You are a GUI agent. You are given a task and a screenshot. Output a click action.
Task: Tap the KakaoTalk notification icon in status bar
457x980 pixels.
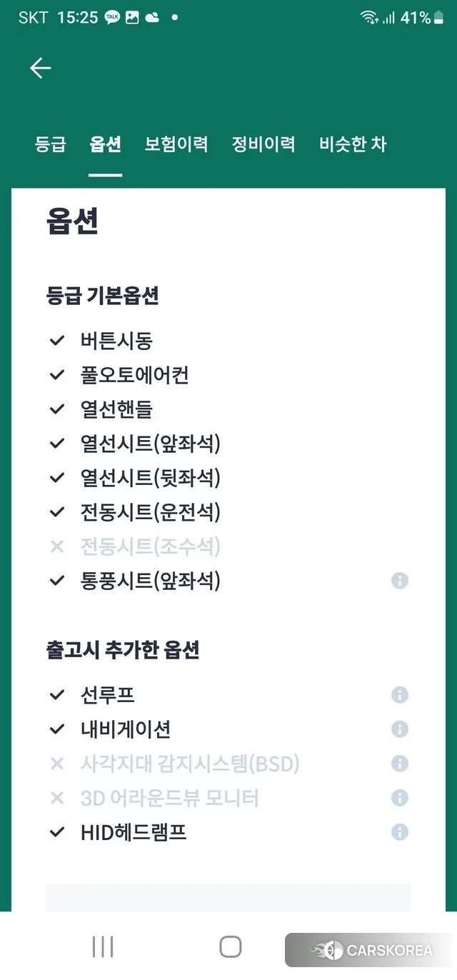click(112, 18)
